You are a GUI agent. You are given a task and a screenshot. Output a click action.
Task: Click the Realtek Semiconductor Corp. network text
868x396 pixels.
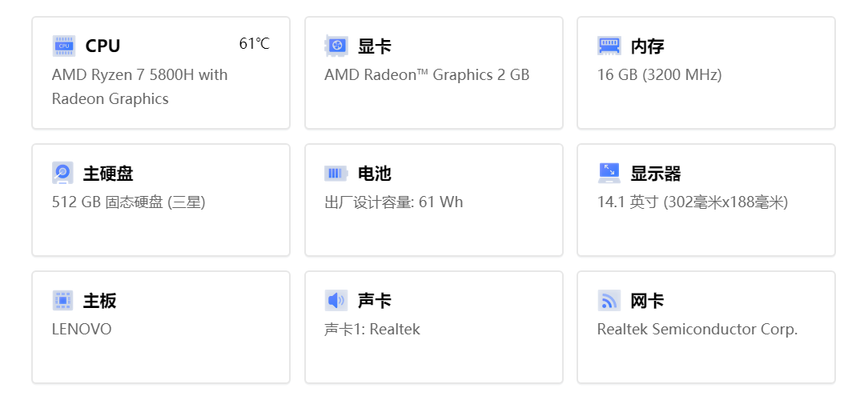tap(697, 330)
